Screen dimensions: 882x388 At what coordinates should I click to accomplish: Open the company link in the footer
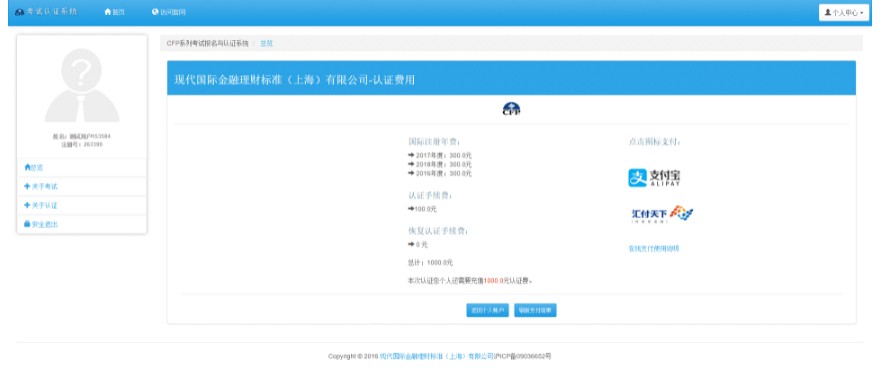[x=437, y=357]
